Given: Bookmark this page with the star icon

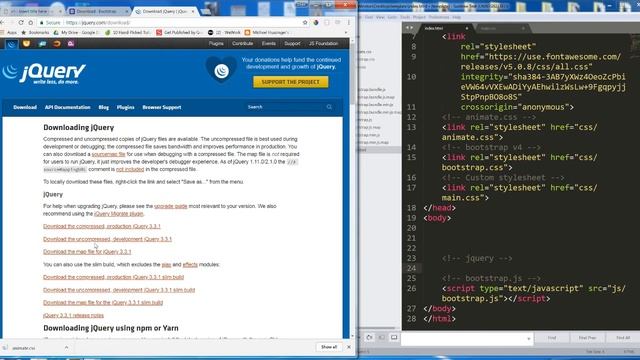Looking at the screenshot, I should 305,22.
